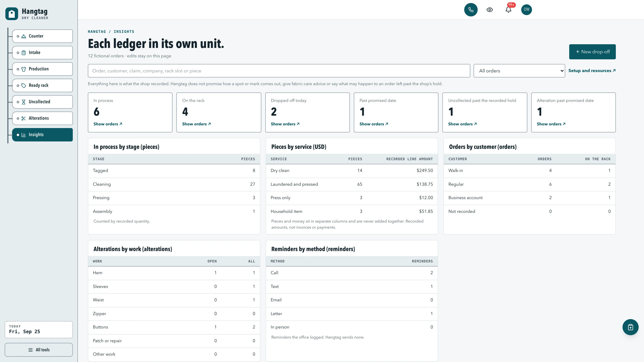Click the HANGTAG breadcrumb

tap(97, 32)
